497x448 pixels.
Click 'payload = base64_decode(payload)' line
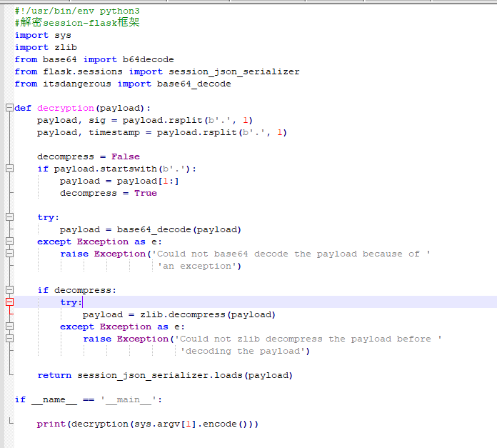tap(151, 229)
